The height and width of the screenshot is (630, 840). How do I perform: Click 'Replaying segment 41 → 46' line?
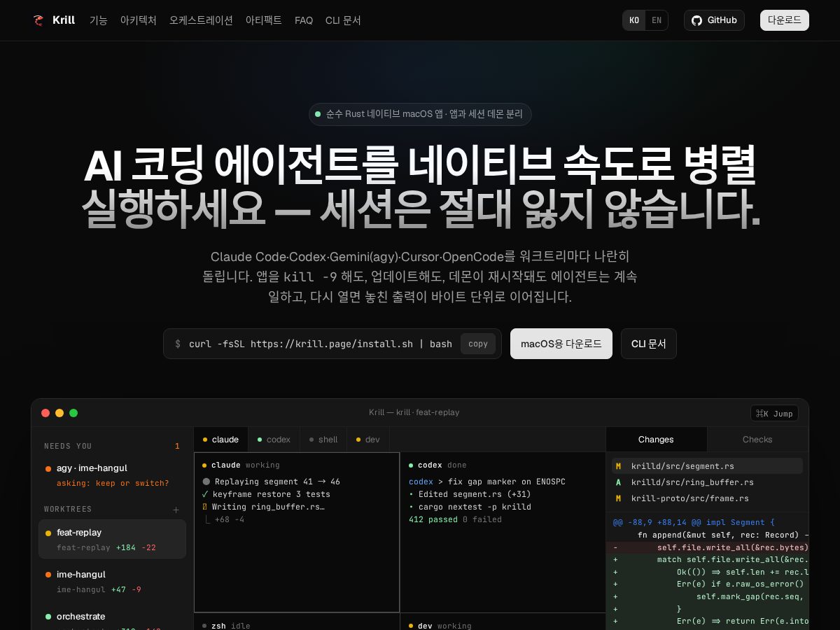pyautogui.click(x=271, y=482)
